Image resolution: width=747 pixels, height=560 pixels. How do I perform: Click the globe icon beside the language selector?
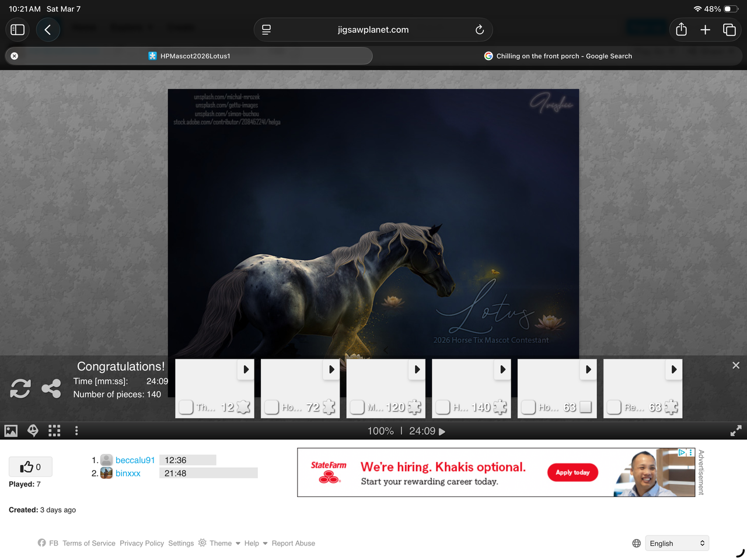637,543
